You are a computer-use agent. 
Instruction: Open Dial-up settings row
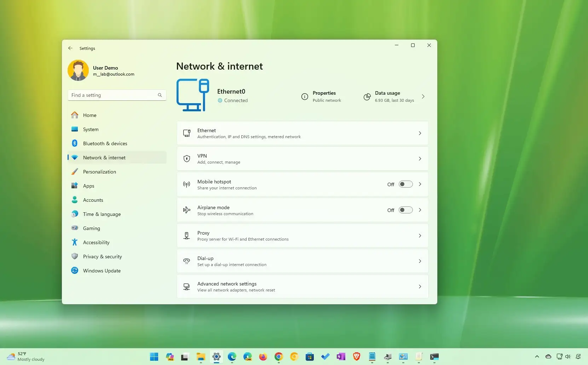pos(302,261)
